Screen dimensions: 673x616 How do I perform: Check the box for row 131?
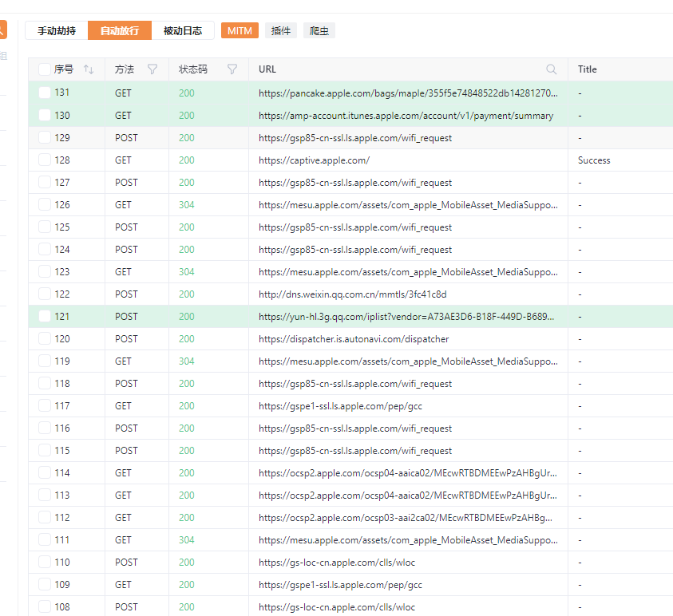[x=45, y=93]
